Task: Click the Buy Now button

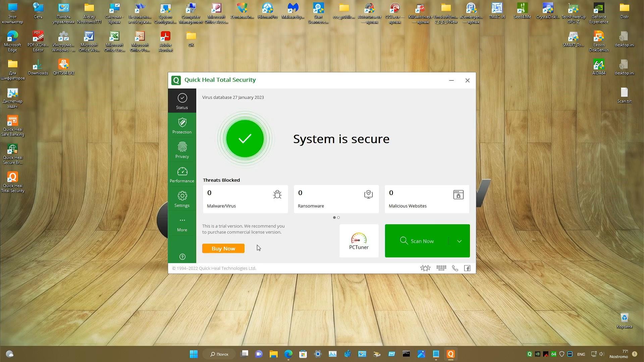Action: (x=223, y=248)
